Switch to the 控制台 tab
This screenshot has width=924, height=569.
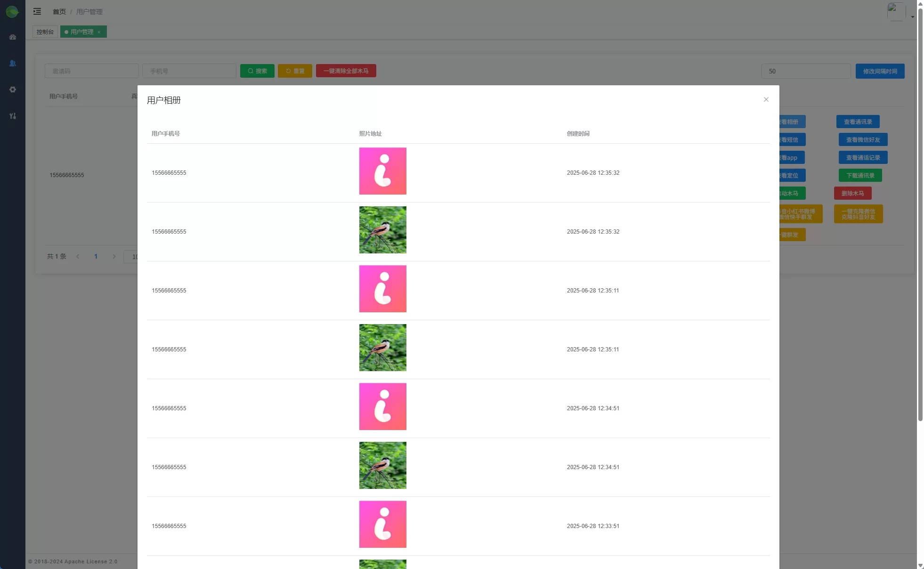click(x=45, y=32)
